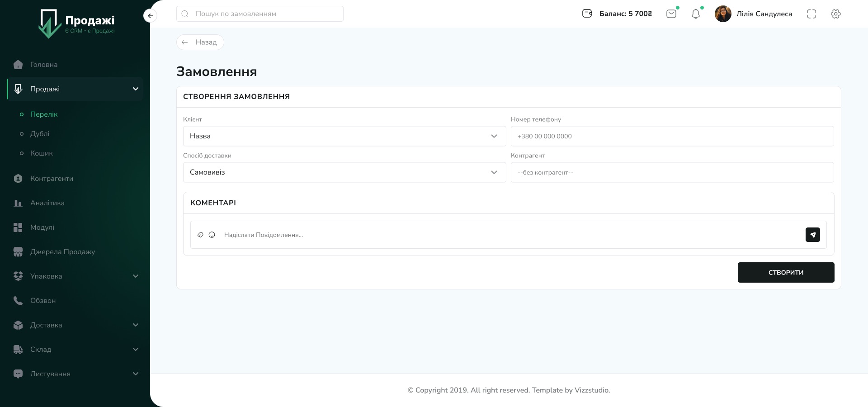Go to Головна in the sidebar
The image size is (868, 407).
pyautogui.click(x=44, y=65)
